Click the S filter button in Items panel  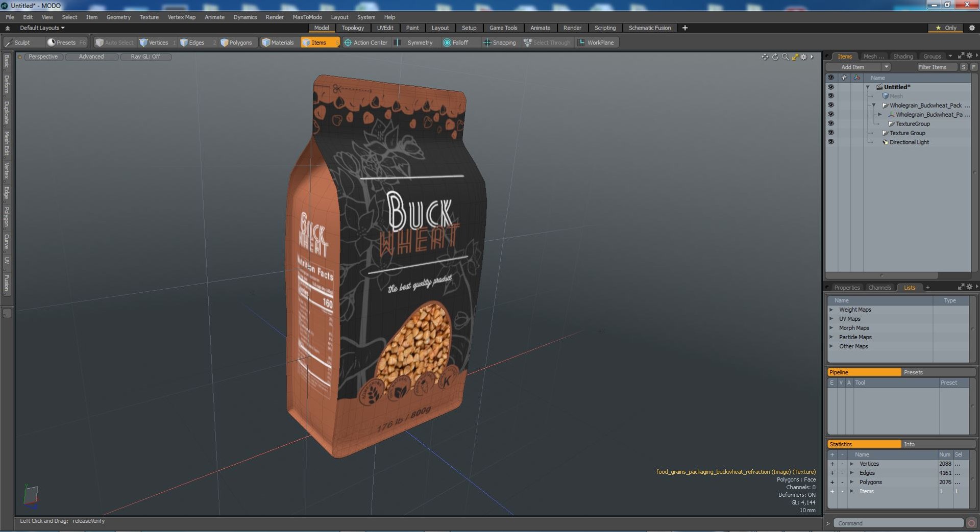[963, 67]
